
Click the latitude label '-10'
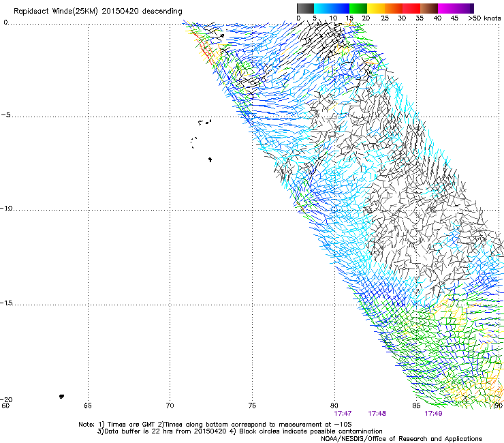click(6, 208)
